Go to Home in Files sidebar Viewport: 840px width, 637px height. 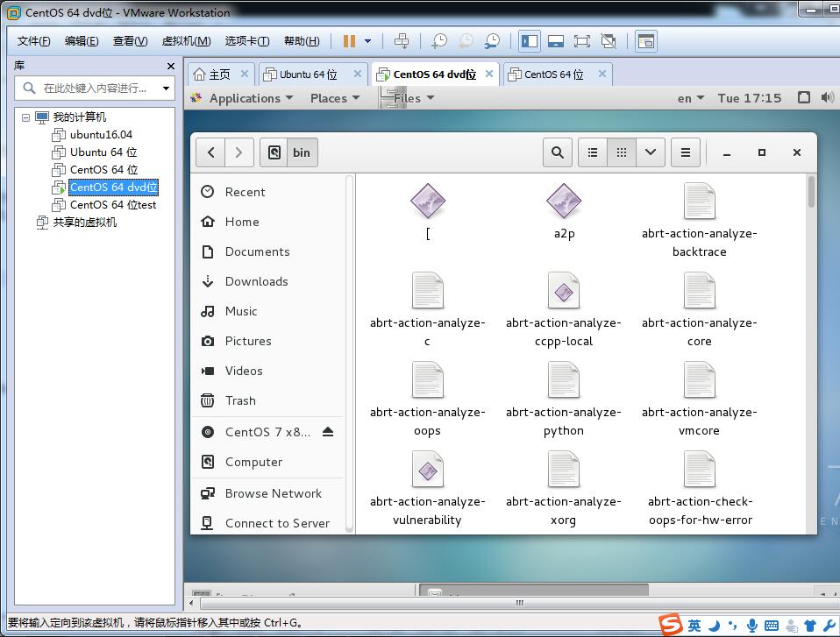(x=267, y=222)
